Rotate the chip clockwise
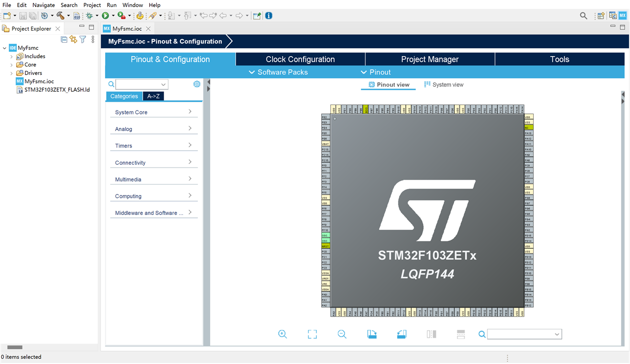The image size is (630, 364). tap(372, 334)
